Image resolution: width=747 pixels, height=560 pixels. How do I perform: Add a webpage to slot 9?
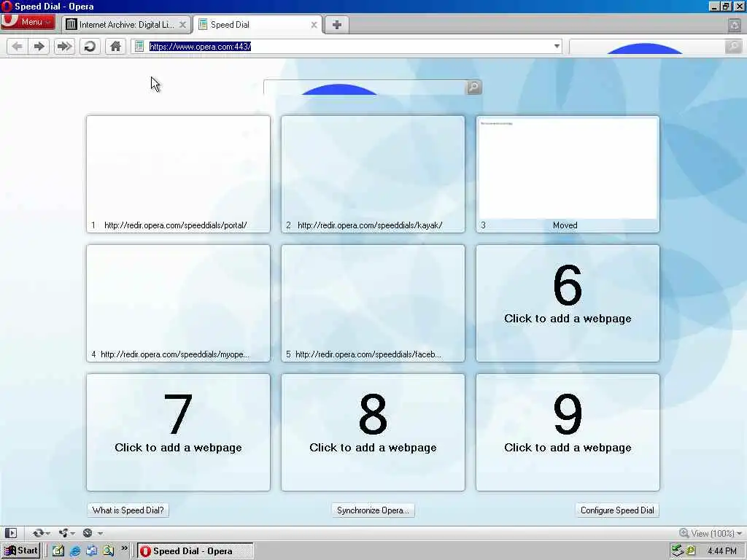click(568, 432)
